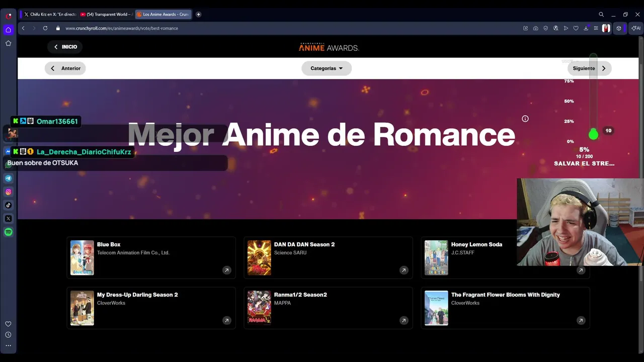
Task: Expand the Categorías dropdown
Action: click(x=327, y=68)
